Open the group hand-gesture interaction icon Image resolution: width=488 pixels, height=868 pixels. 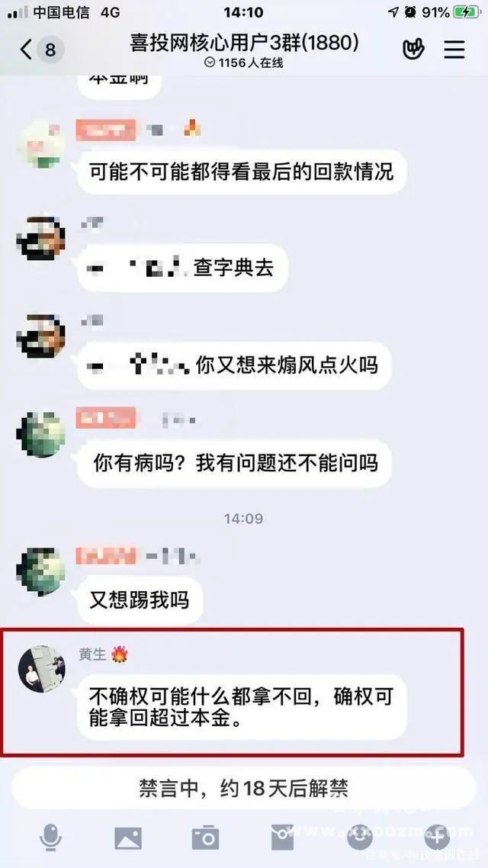(x=413, y=50)
